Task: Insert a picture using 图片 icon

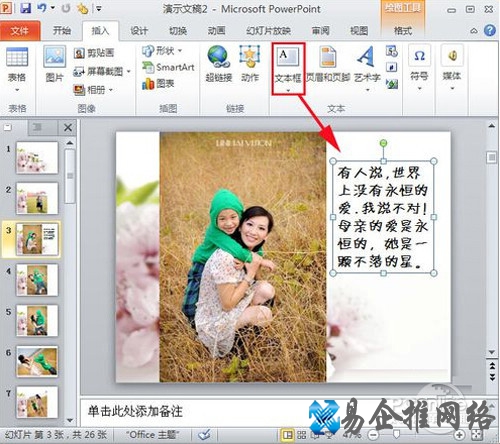Action: pyautogui.click(x=54, y=64)
